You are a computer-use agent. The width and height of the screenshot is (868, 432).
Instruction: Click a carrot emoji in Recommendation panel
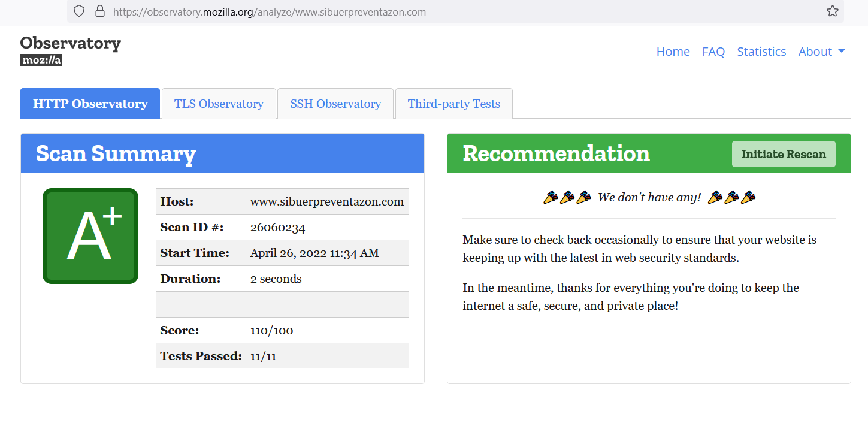click(551, 196)
